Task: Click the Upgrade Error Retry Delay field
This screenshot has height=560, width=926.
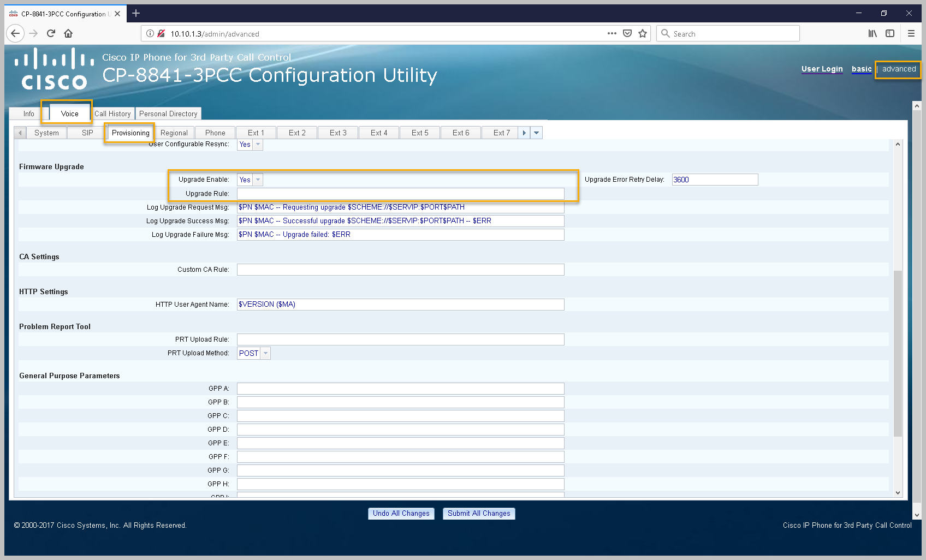Action: [715, 180]
